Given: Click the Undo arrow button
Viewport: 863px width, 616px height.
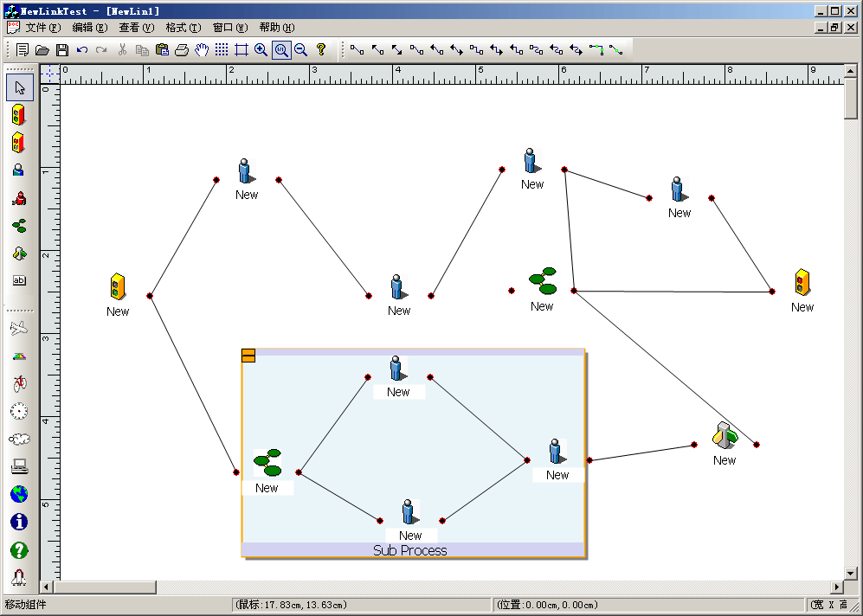Looking at the screenshot, I should coord(82,50).
